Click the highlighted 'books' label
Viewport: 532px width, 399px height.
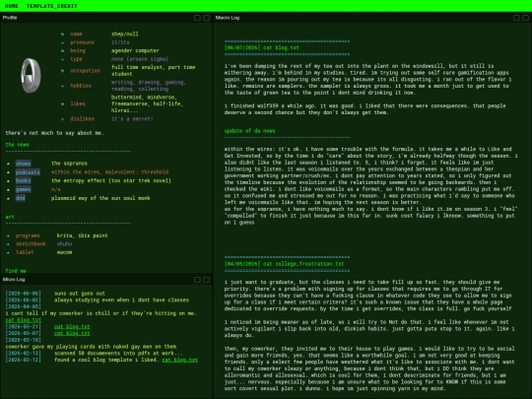click(x=23, y=181)
